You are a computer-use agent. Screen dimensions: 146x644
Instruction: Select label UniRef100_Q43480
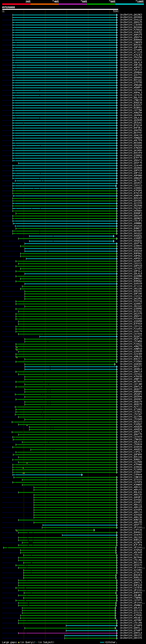pyautogui.click(x=131, y=151)
